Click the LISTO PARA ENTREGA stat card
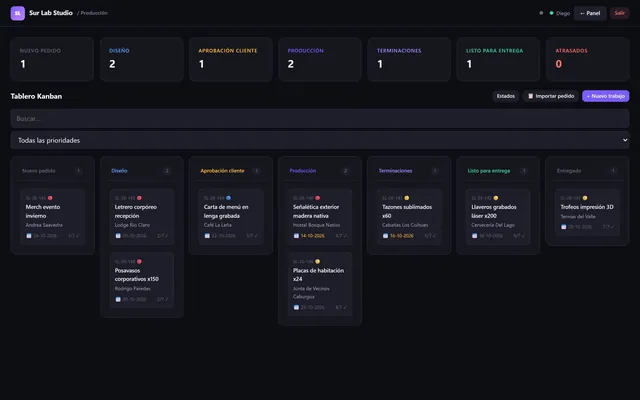The height and width of the screenshot is (400, 640). pos(498,59)
